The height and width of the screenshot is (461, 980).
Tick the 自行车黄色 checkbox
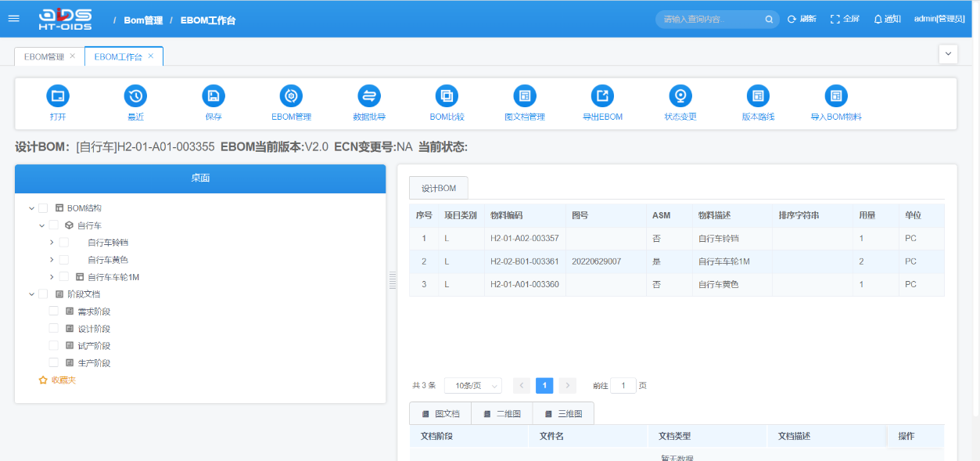63,260
